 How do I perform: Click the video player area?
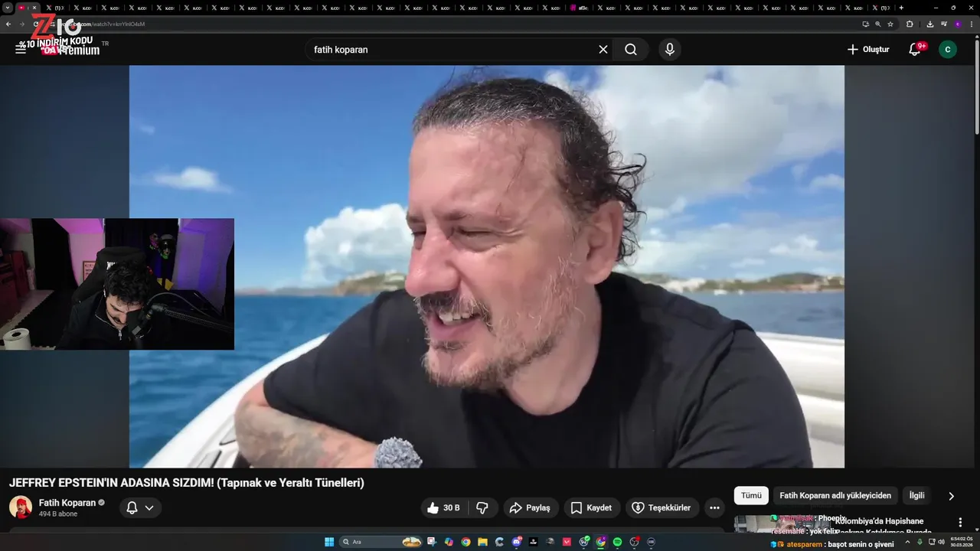(x=487, y=266)
